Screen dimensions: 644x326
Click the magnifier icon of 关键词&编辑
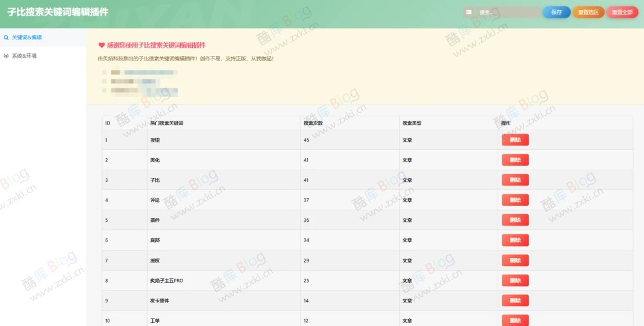6,37
